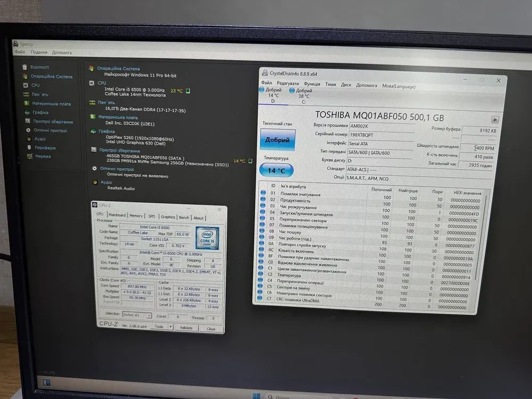Open CPU section in Speccy sidebar

coord(35,85)
